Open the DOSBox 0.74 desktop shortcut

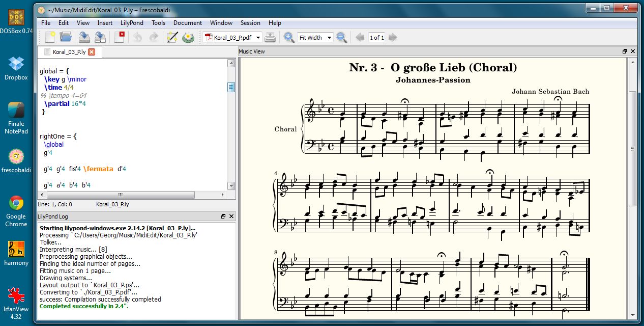point(16,22)
